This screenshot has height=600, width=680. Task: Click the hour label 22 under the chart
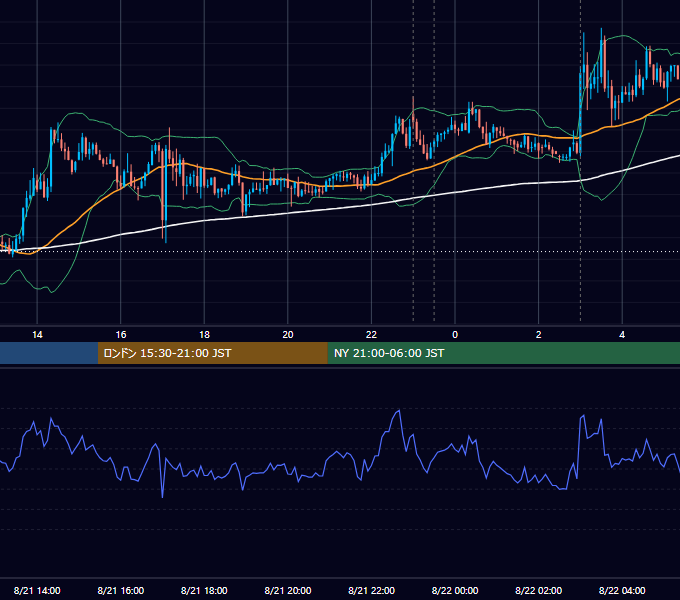point(371,335)
